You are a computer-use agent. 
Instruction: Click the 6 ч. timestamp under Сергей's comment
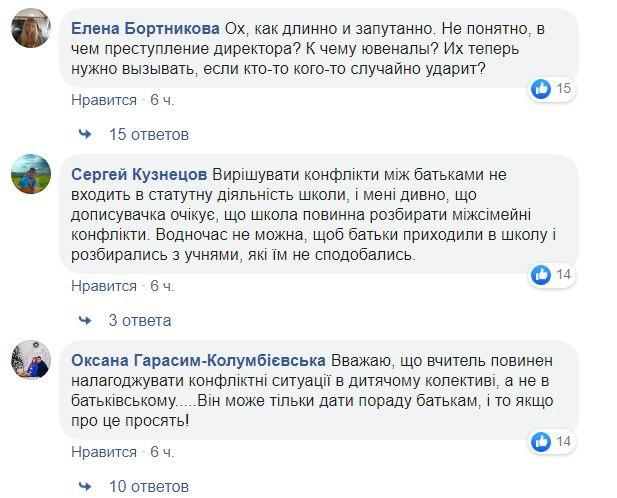tap(162, 286)
